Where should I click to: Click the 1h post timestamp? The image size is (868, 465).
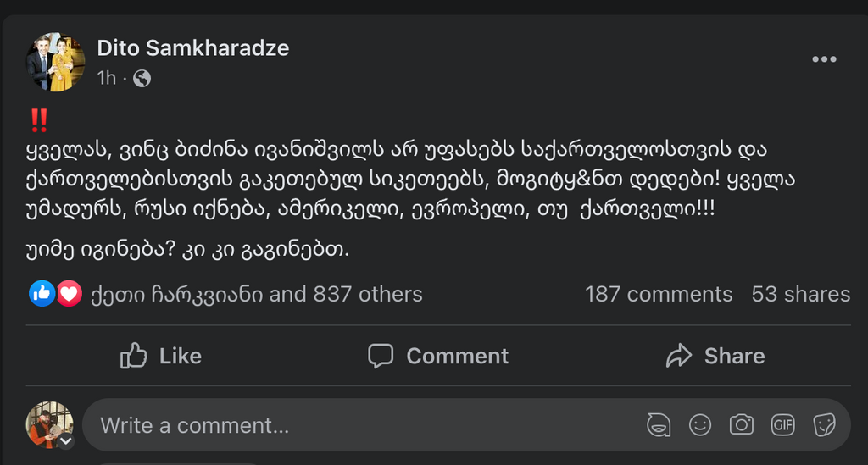(106, 79)
